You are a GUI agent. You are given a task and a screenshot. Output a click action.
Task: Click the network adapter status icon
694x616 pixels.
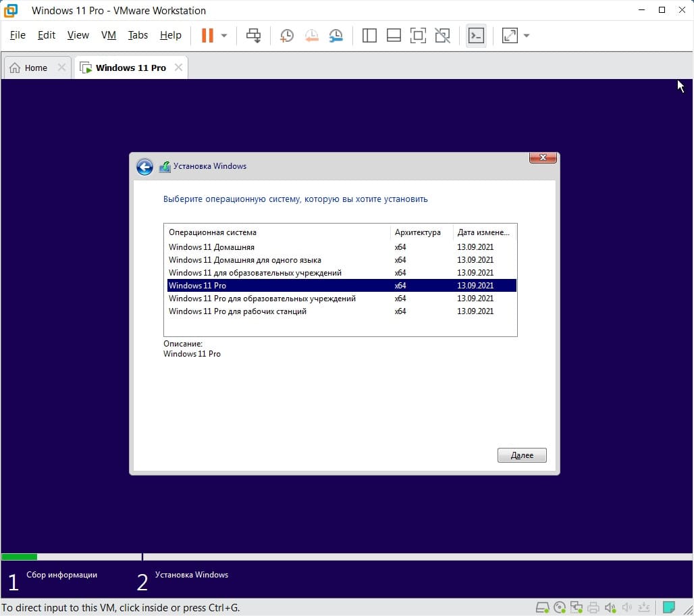(x=577, y=607)
